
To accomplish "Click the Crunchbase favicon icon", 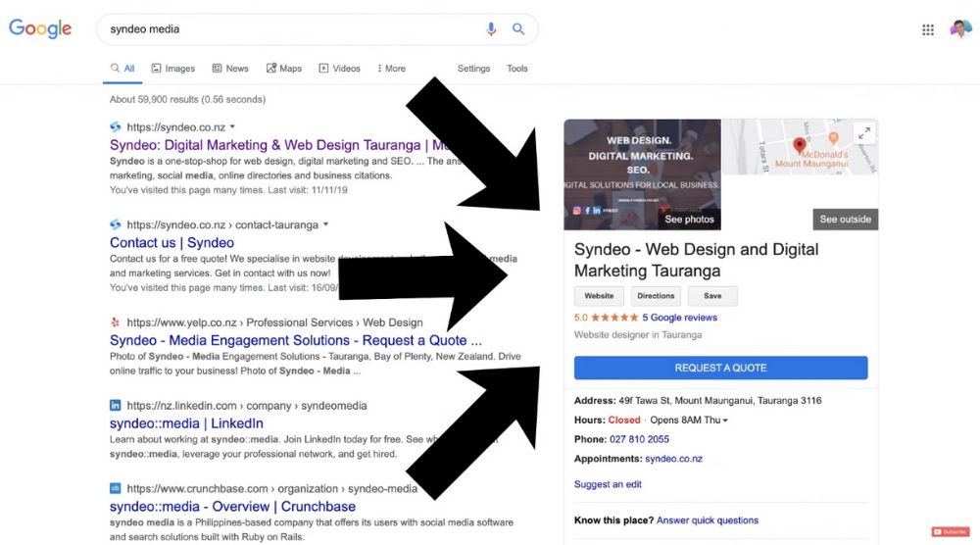I will (115, 488).
